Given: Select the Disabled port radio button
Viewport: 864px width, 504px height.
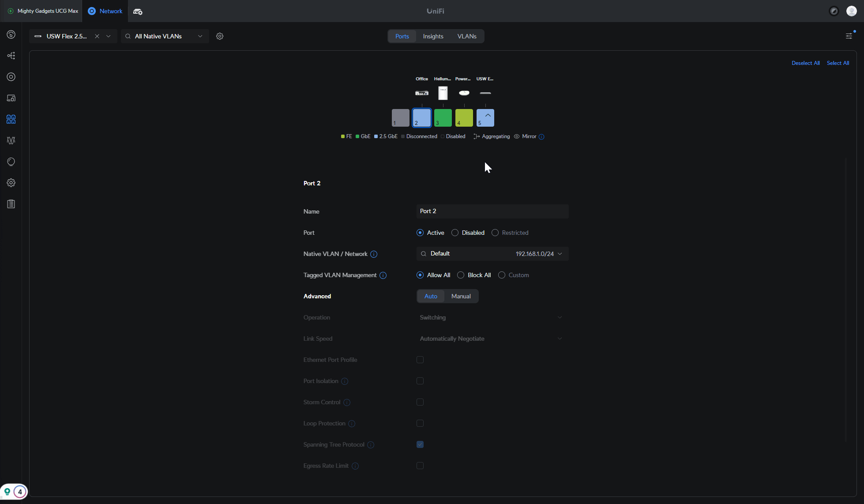Looking at the screenshot, I should click(x=455, y=233).
